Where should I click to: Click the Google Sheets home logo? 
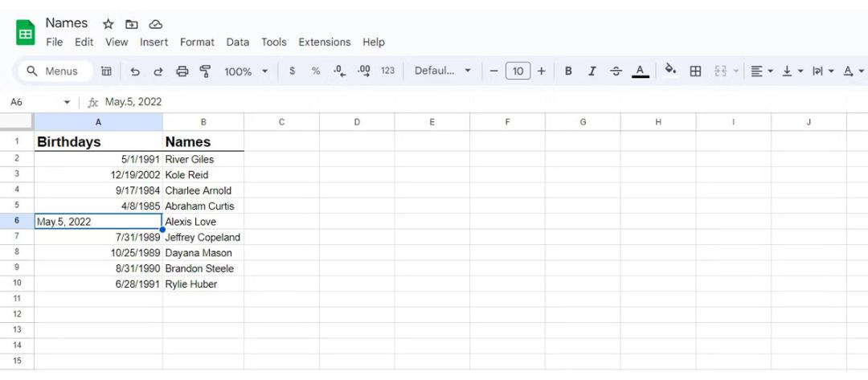pos(26,33)
